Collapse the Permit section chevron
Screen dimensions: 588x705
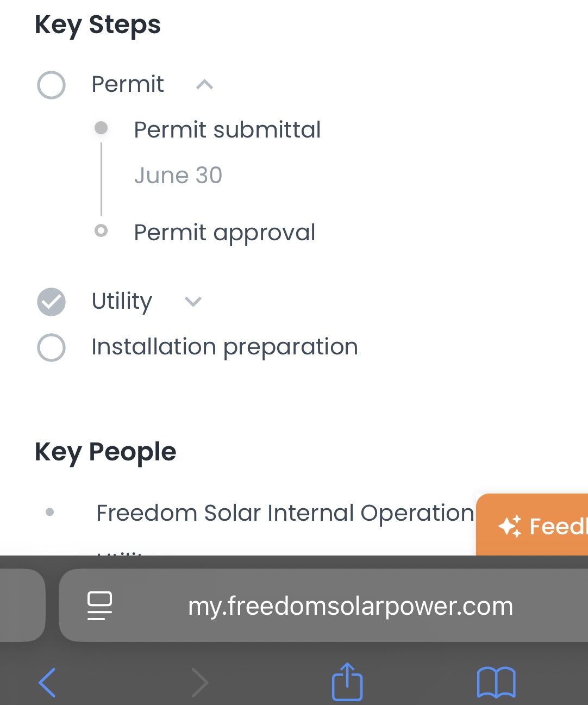204,85
